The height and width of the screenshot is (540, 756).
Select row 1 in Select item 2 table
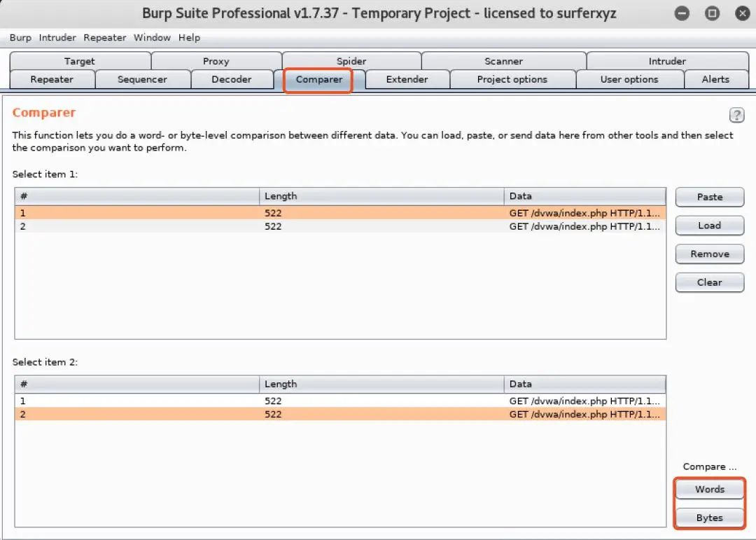click(340, 401)
